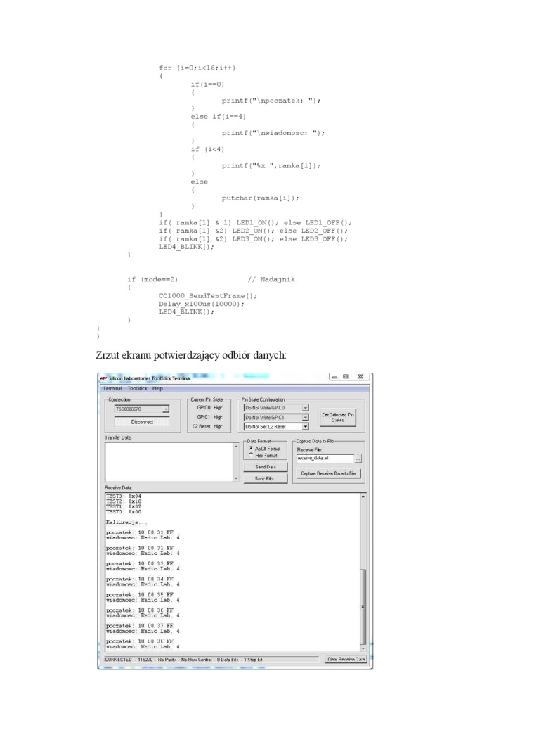Open the Terminal menu

tap(112, 388)
